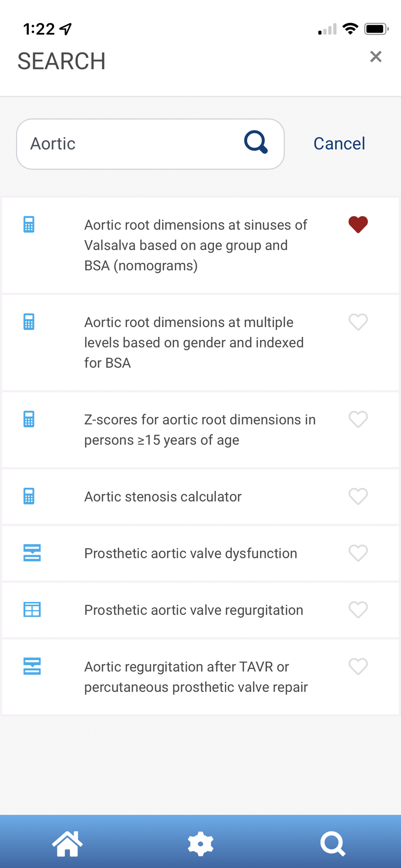Click algorithm icon beside Prosthetic aortic valve dysfunction

coord(32,553)
